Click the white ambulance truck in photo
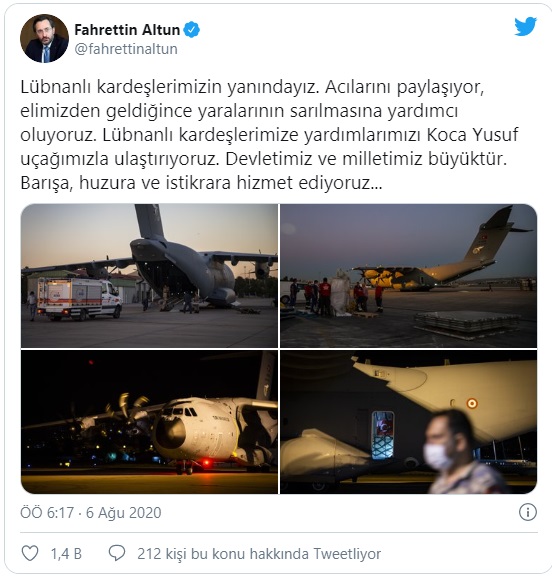This screenshot has height=582, width=552. (x=79, y=298)
